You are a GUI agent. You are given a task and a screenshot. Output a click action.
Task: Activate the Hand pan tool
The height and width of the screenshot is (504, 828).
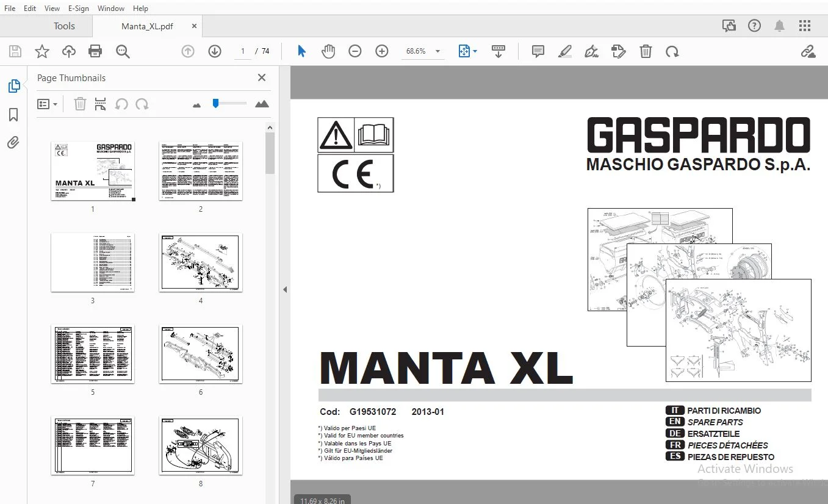(328, 52)
